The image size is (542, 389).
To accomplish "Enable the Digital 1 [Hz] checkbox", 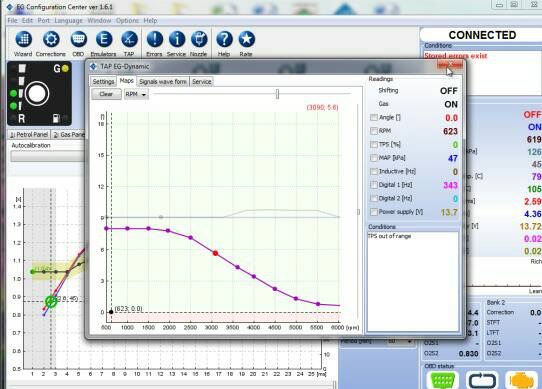I will click(374, 185).
